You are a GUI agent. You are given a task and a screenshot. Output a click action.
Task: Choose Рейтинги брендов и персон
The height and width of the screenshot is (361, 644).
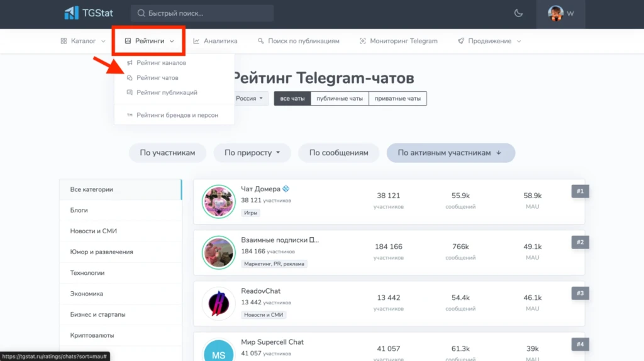tap(177, 115)
